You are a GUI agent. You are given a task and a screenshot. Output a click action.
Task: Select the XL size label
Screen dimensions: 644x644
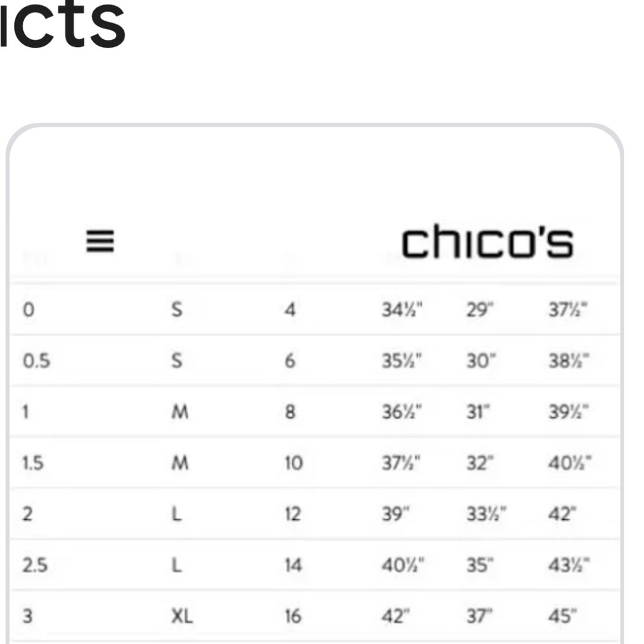[182, 616]
